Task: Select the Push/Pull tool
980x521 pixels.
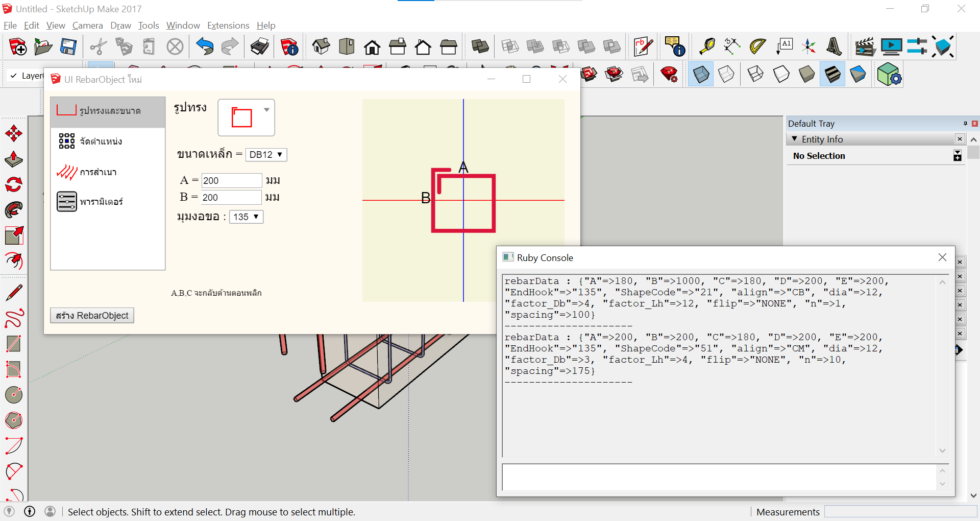Action: coord(14,159)
